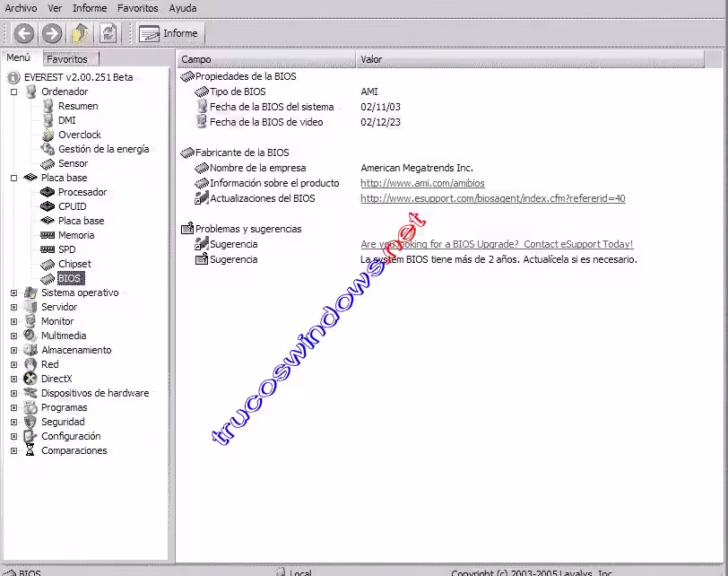
Task: Expand the Configuración node
Action: tap(14, 437)
